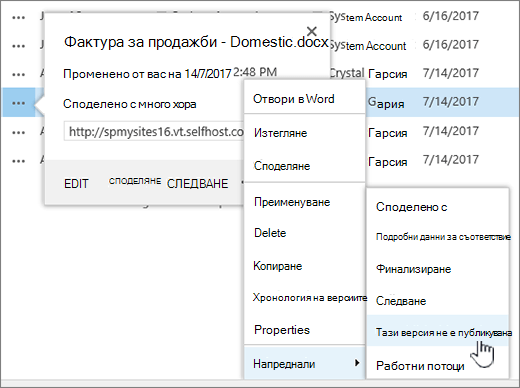The height and width of the screenshot is (388, 520).
Task: Click first System Account 6/16/2017 date
Action: tap(451, 16)
